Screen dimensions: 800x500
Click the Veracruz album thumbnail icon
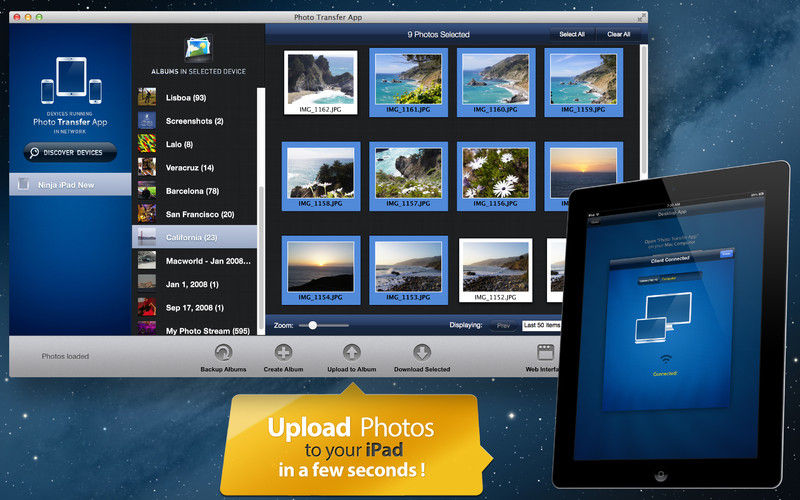(x=147, y=167)
